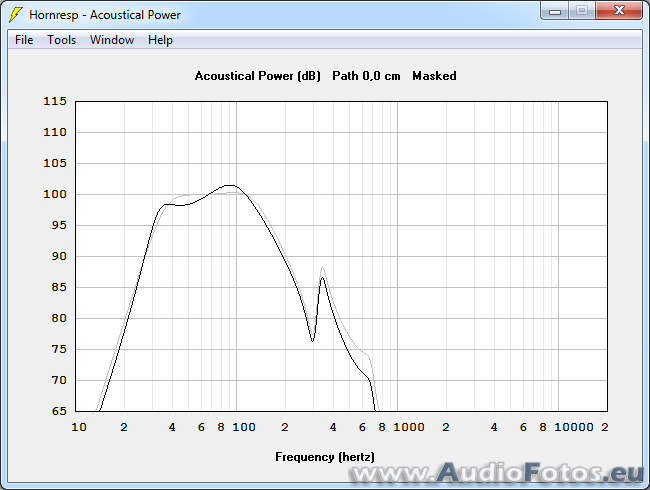Click the Hornresp lightning bolt title icon
Image resolution: width=650 pixels, height=490 pixels.
point(16,15)
